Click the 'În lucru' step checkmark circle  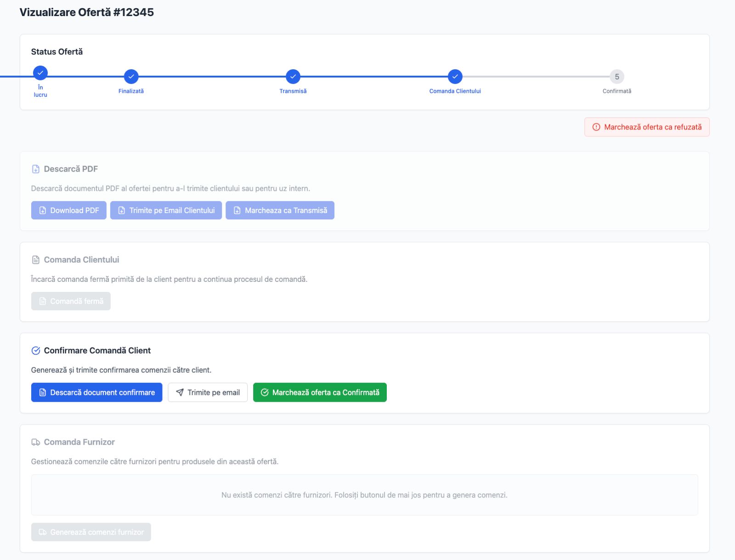40,73
